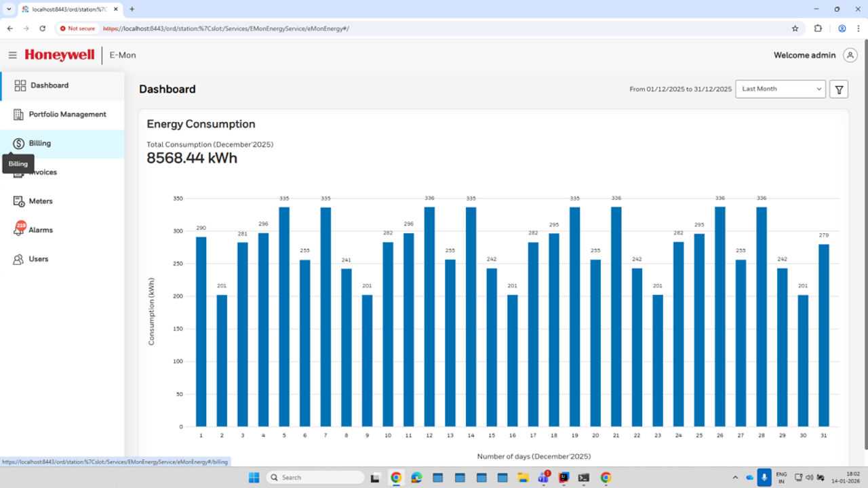Open the dashboard filter funnel button
Image resolution: width=868 pixels, height=488 pixels.
click(x=839, y=89)
